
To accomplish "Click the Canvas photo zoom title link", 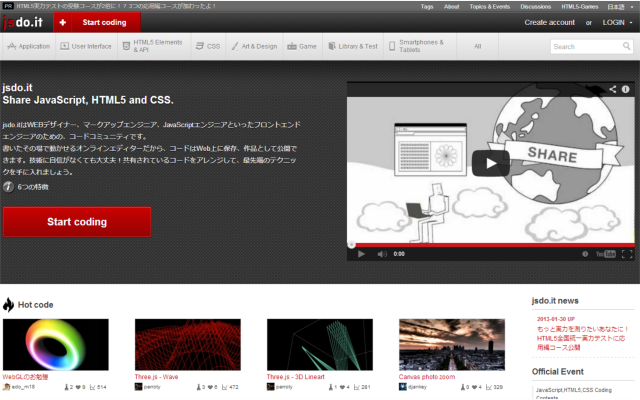I will [427, 377].
